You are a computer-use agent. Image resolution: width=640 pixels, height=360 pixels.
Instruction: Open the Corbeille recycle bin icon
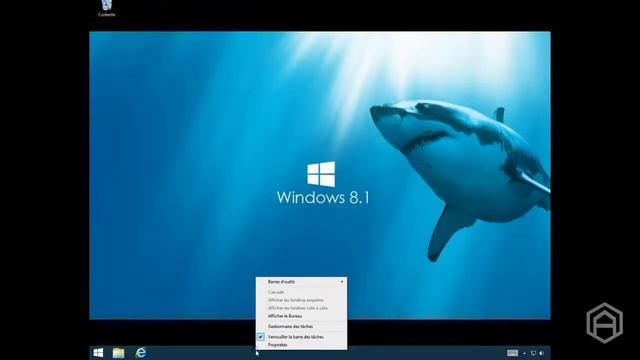(107, 8)
